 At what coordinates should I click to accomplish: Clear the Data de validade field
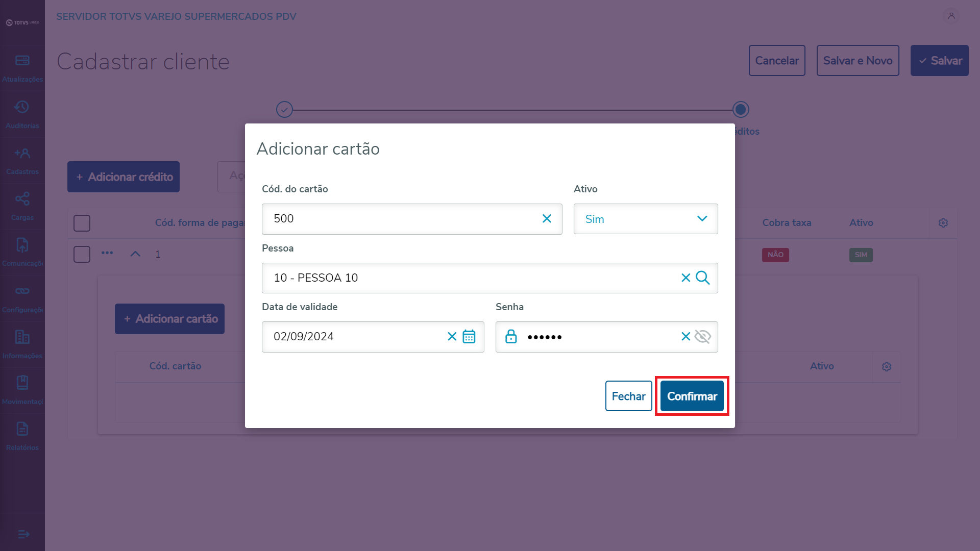(x=452, y=337)
